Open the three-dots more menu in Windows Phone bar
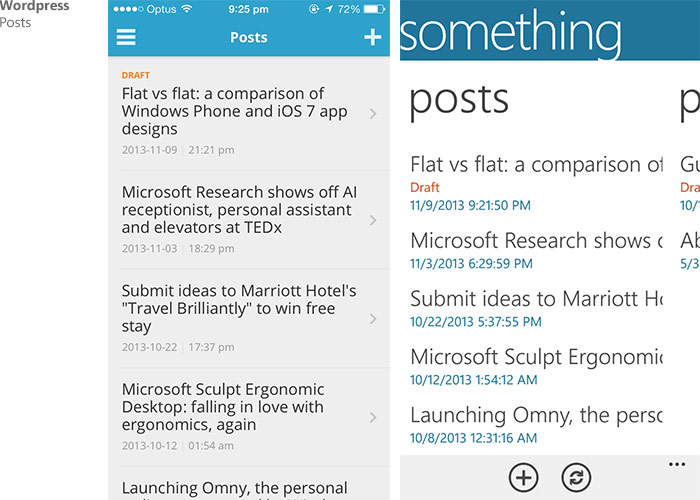The image size is (700, 500). click(677, 465)
